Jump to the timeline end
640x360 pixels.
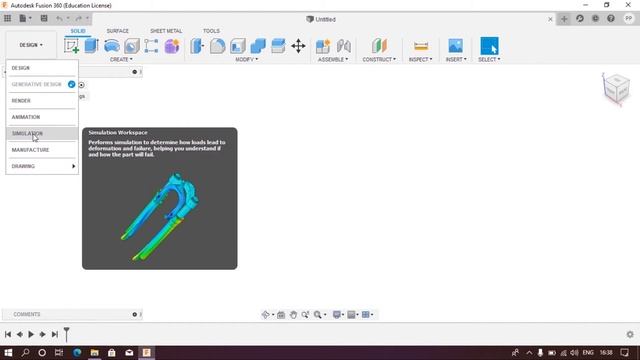point(54,334)
